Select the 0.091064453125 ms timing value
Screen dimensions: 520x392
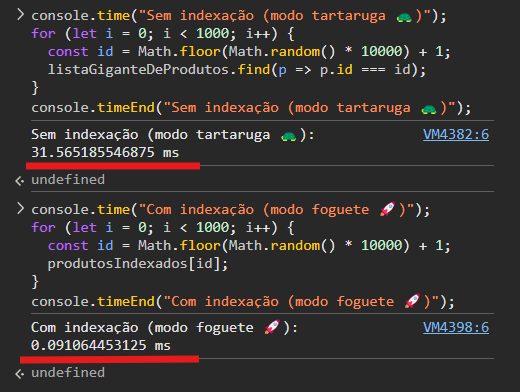101,345
